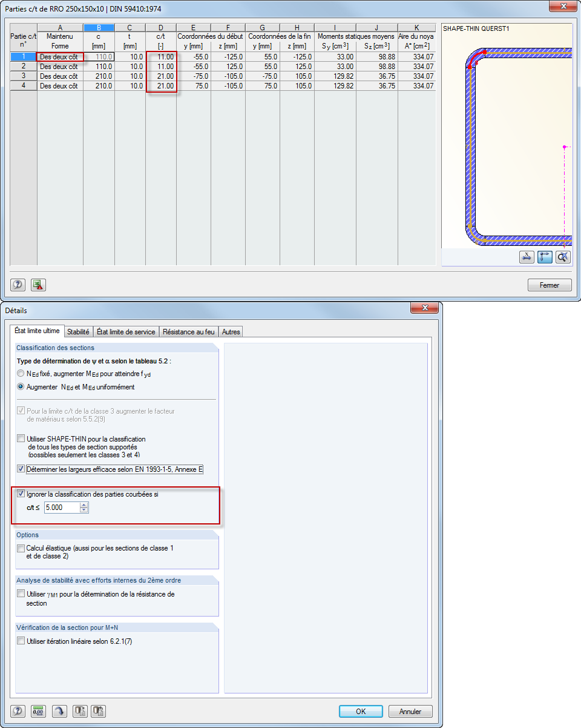This screenshot has width=581, height=728.
Task: Click the load saved default settings icon
Action: coord(99,711)
